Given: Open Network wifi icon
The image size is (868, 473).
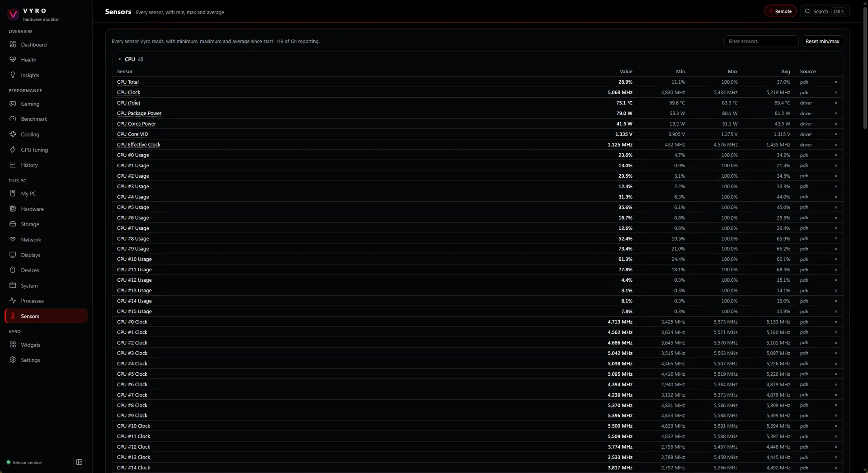Looking at the screenshot, I should (x=13, y=239).
